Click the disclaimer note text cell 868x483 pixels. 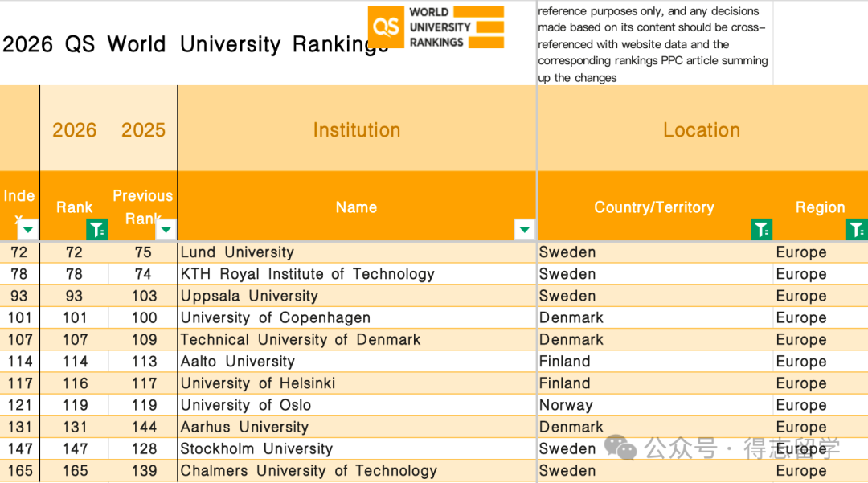[x=653, y=44]
